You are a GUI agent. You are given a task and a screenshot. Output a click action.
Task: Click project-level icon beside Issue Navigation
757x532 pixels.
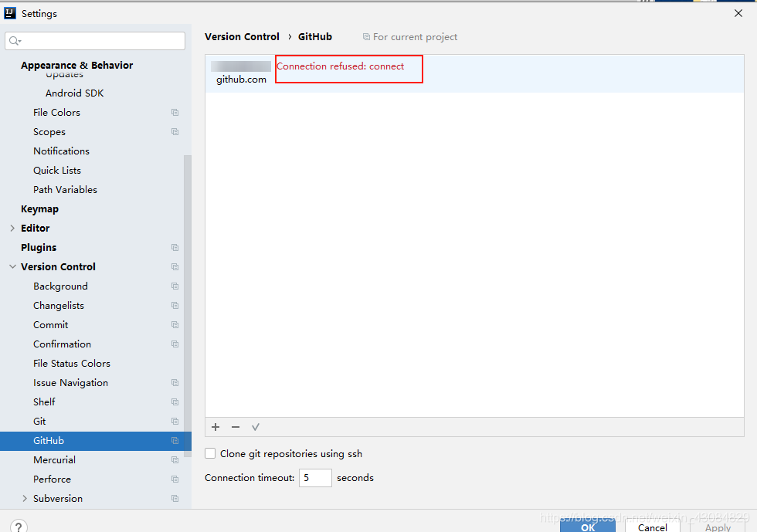[x=175, y=383]
